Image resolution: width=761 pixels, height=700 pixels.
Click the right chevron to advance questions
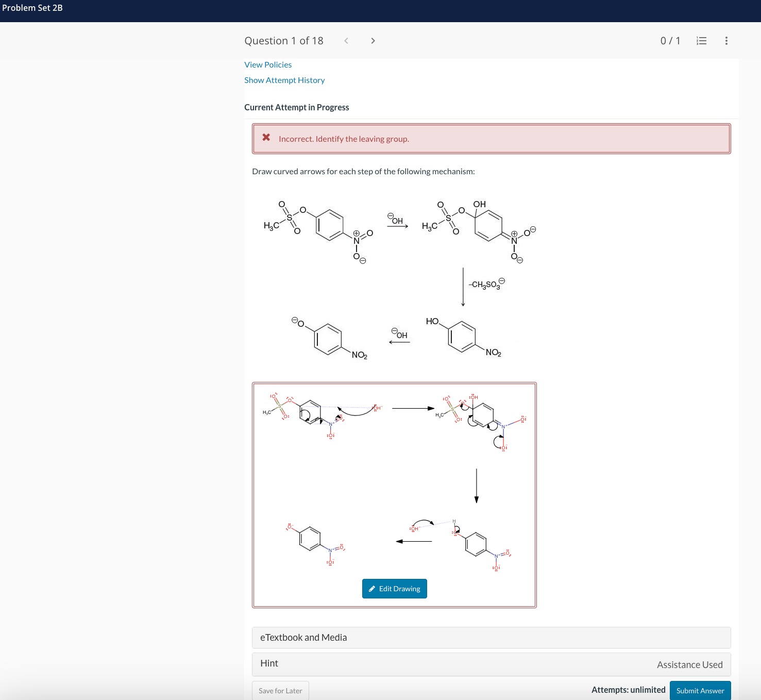click(x=373, y=40)
